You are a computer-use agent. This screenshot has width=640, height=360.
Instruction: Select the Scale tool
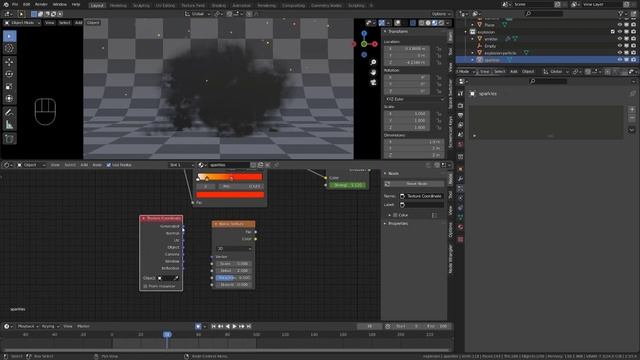[9, 87]
